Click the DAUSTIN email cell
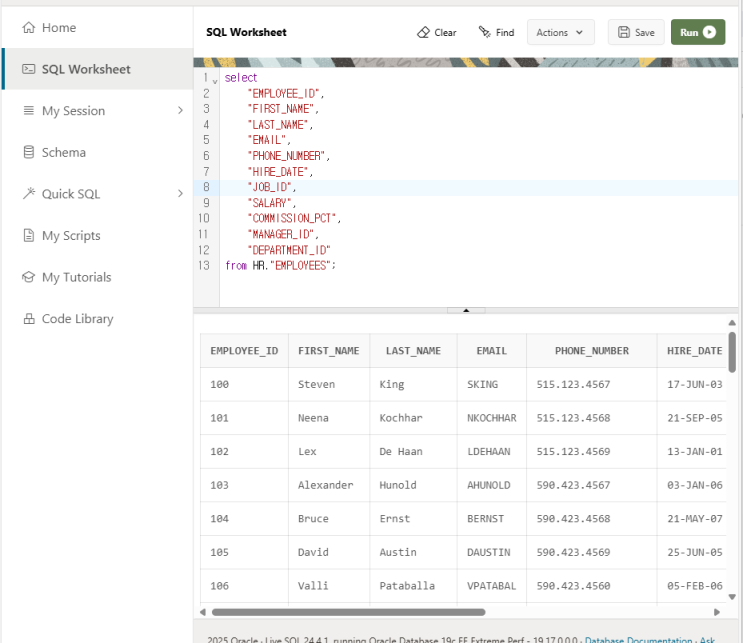 pyautogui.click(x=491, y=552)
